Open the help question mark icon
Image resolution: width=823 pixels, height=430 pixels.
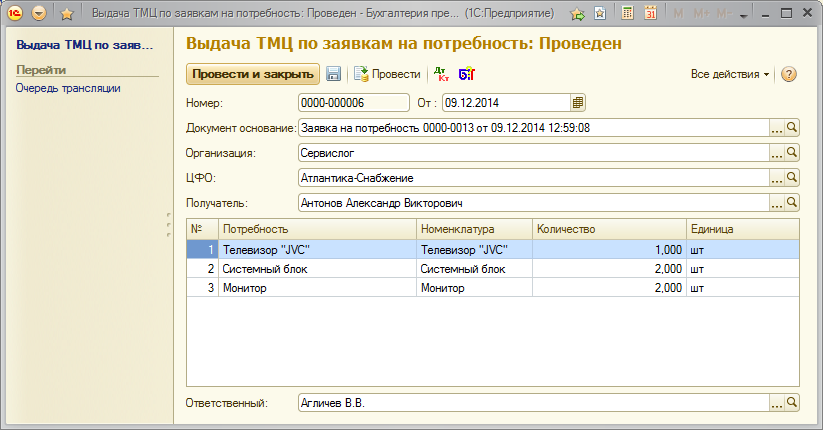(788, 75)
